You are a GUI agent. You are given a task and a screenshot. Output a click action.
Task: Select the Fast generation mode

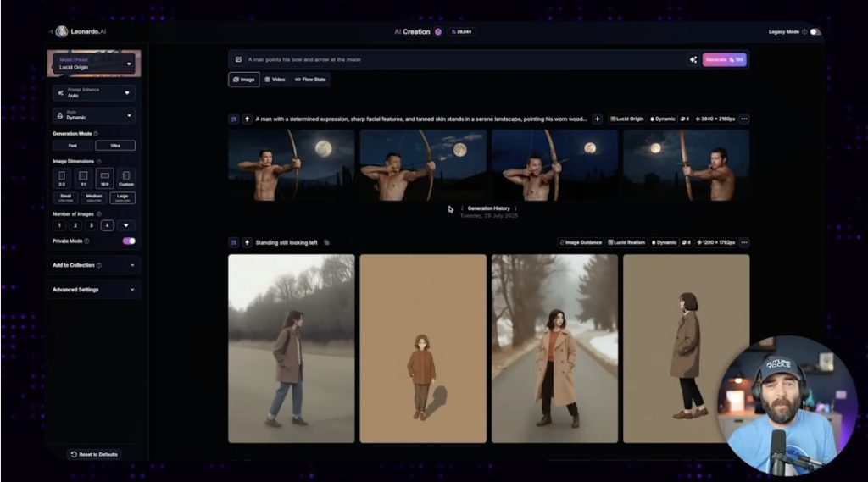[x=74, y=146]
